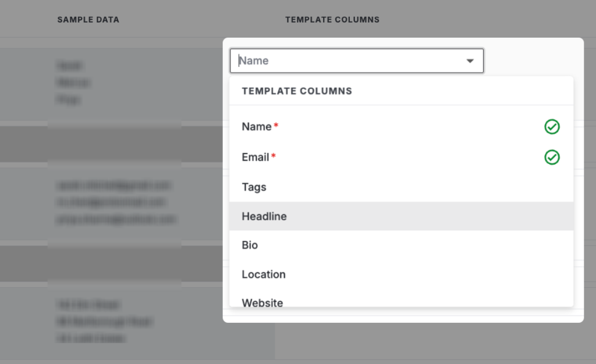The height and width of the screenshot is (364, 596).
Task: Click the green checkmark icon beside Email
Action: (x=552, y=157)
